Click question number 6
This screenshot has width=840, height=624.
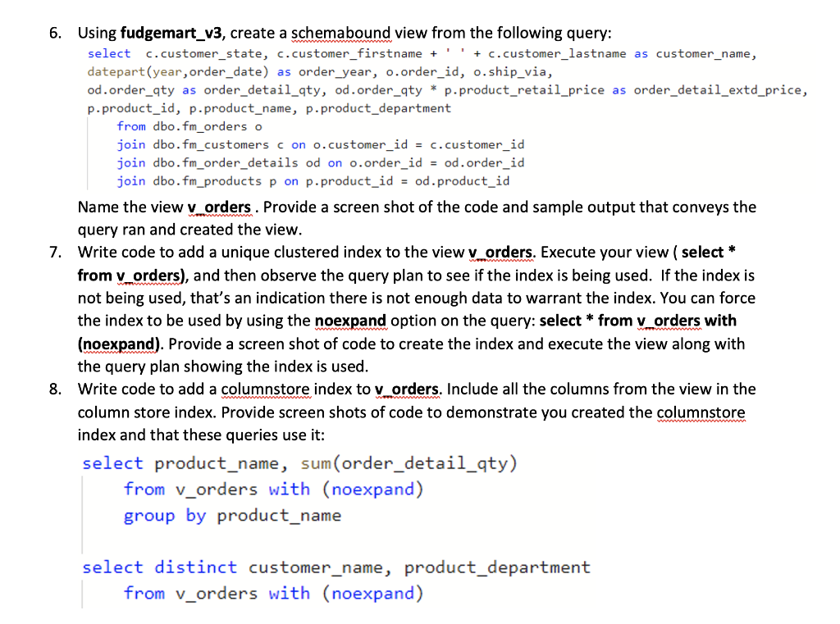[x=54, y=33]
